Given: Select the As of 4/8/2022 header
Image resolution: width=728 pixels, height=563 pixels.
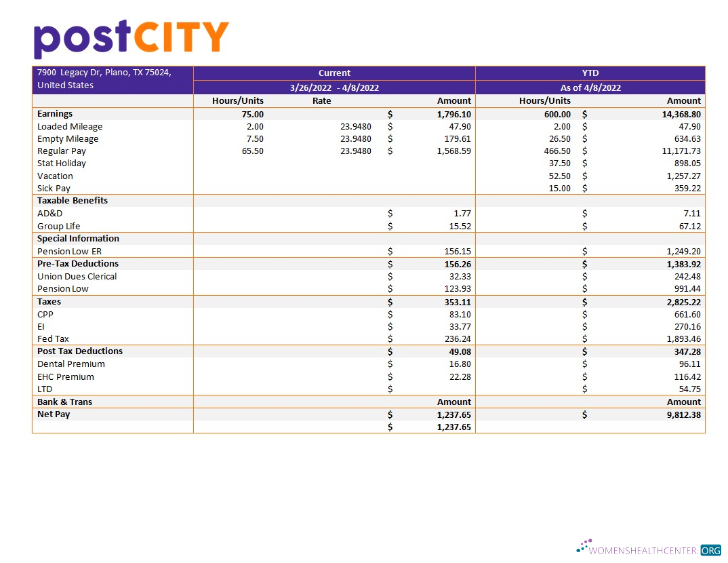Looking at the screenshot, I should click(590, 88).
